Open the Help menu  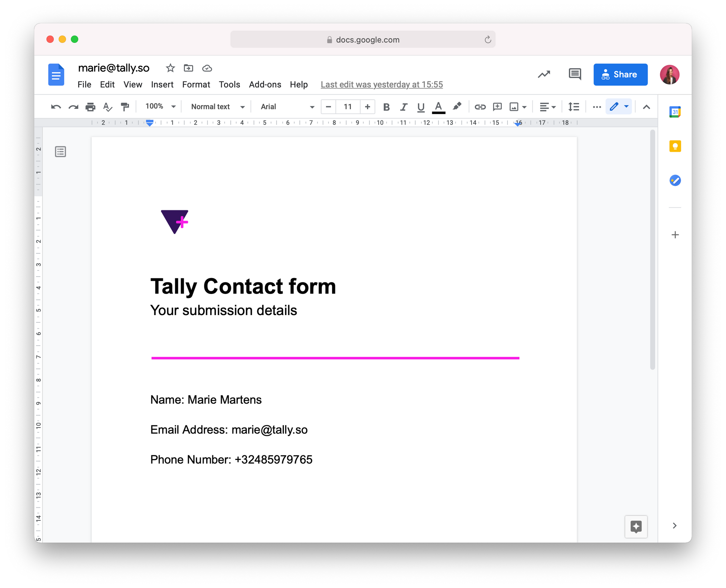click(x=299, y=85)
